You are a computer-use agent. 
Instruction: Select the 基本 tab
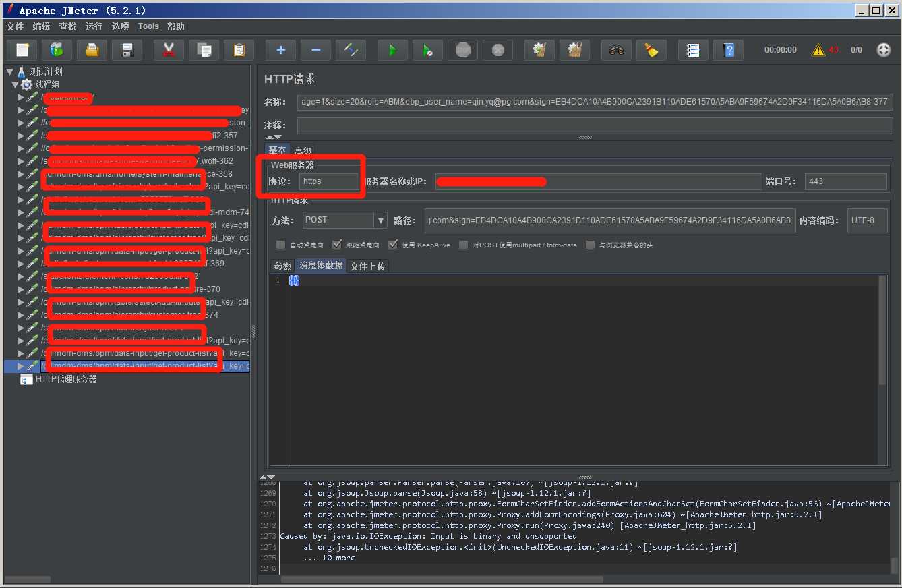[277, 150]
